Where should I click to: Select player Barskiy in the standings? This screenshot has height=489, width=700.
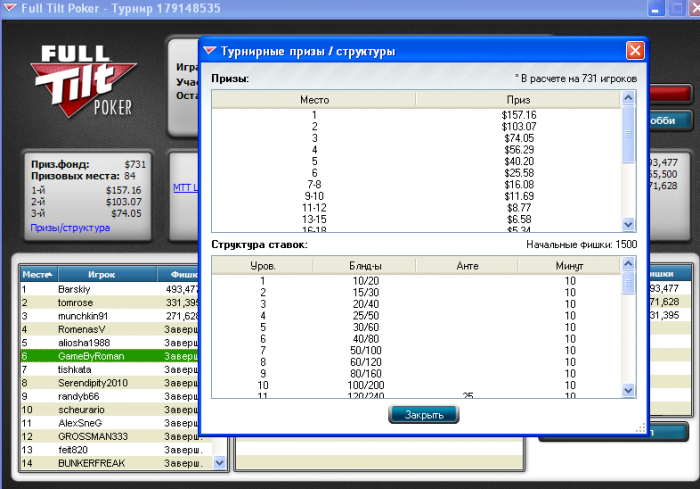pos(109,289)
